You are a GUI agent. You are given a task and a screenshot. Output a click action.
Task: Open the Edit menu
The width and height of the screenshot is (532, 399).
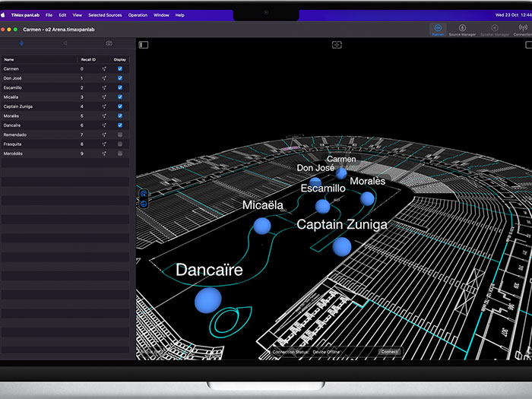(x=62, y=15)
